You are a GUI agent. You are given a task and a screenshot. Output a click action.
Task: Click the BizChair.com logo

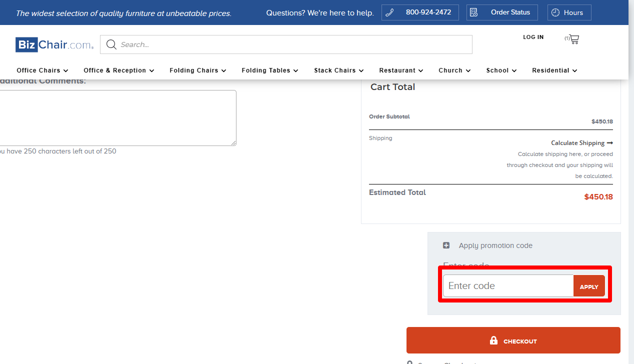[x=54, y=44]
